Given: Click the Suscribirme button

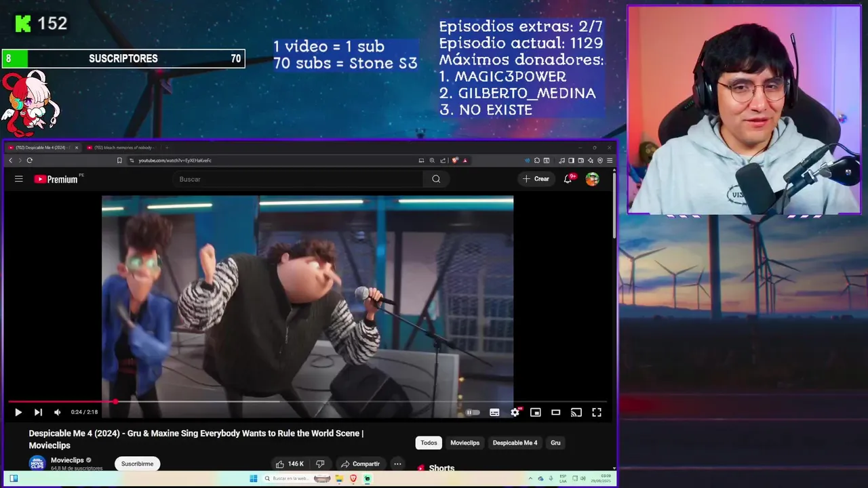Looking at the screenshot, I should coord(138,464).
